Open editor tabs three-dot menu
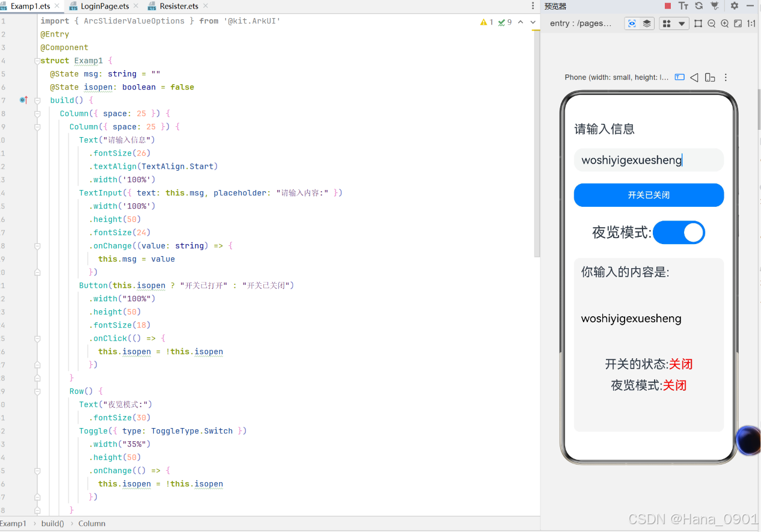 (x=533, y=6)
